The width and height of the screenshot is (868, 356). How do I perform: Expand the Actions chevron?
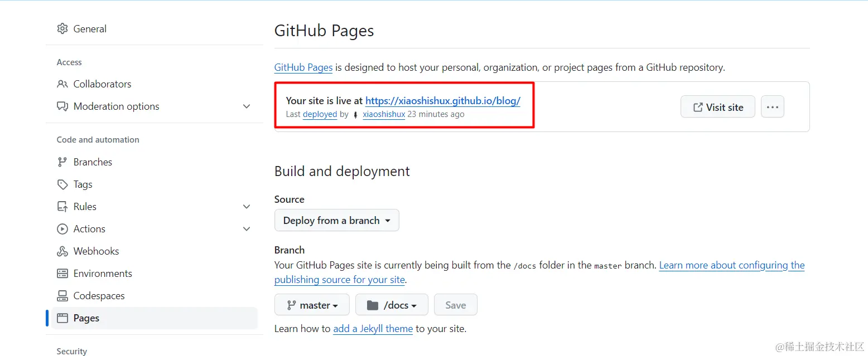247,229
